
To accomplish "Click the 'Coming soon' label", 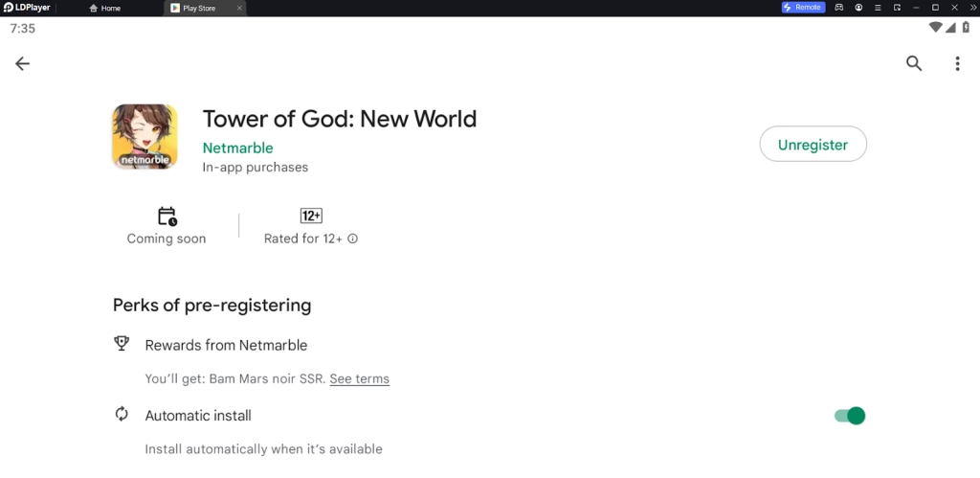I will tap(167, 239).
